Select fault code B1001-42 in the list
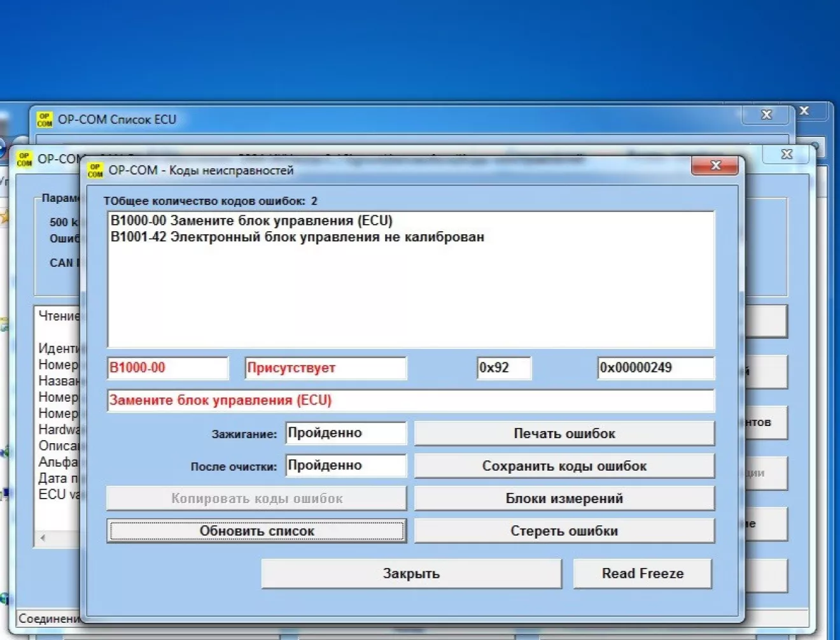This screenshot has width=840, height=640. (297, 237)
